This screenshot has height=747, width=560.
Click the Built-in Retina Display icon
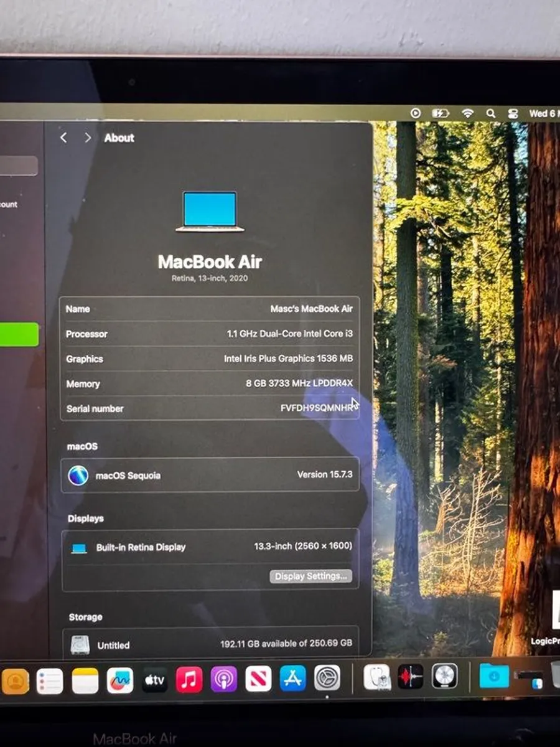[78, 548]
